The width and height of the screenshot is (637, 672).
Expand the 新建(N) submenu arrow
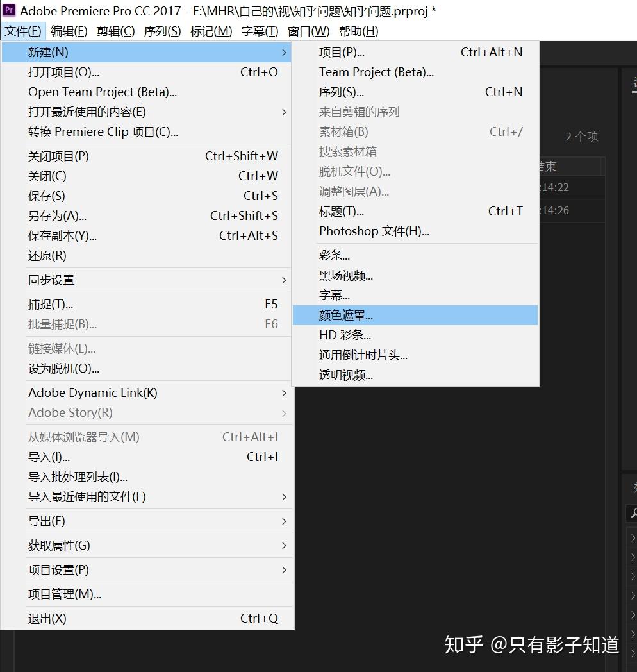284,53
